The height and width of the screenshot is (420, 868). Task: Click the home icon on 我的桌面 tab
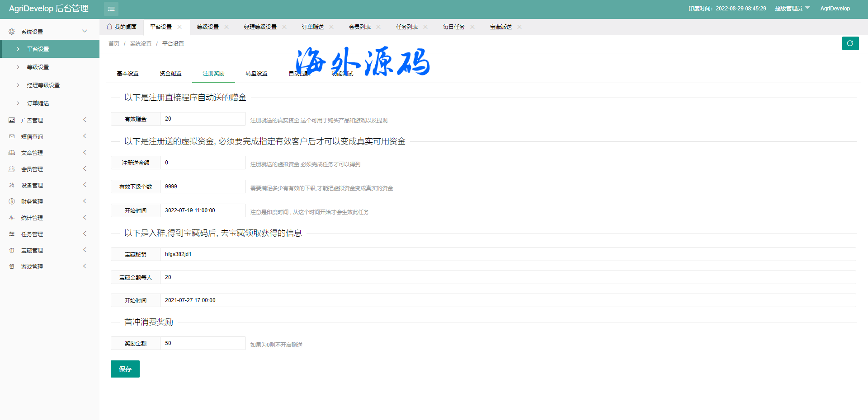click(x=109, y=27)
